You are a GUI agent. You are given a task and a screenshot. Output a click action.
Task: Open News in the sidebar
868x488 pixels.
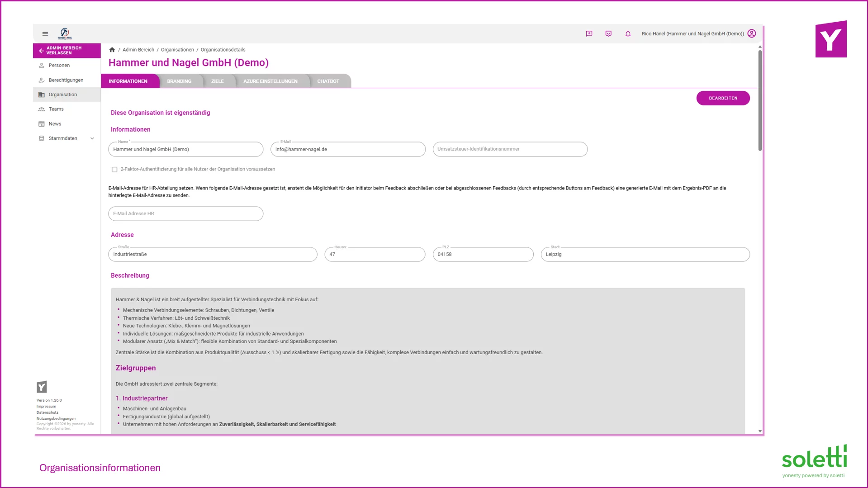coord(67,124)
